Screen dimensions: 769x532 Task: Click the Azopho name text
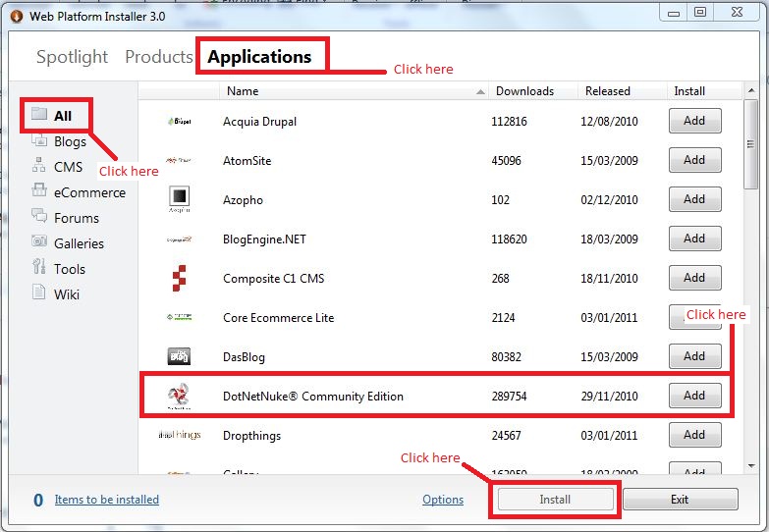[x=243, y=200]
